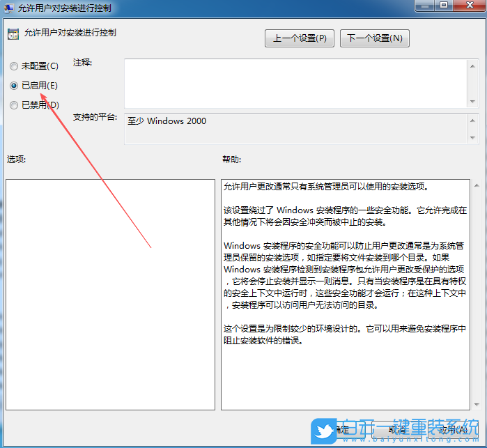Click the 至少 Windows 2000 platform text

pyautogui.click(x=167, y=121)
